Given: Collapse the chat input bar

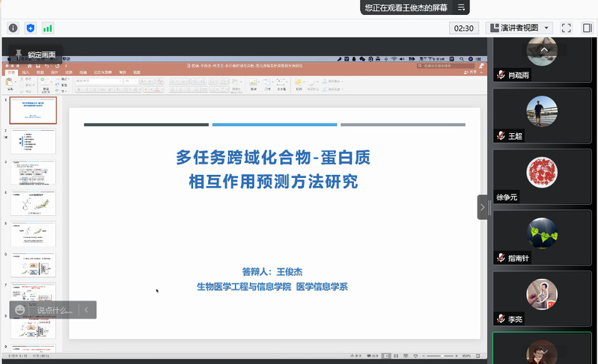Looking at the screenshot, I should tap(87, 309).
